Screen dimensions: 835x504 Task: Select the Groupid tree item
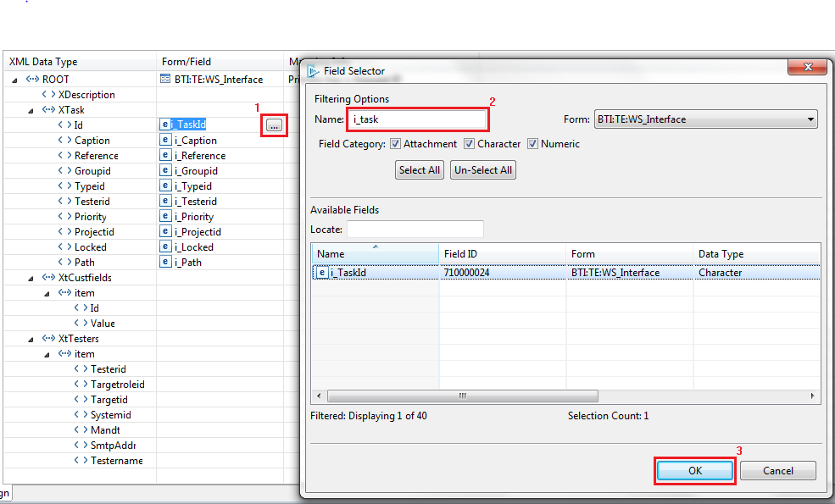point(92,171)
